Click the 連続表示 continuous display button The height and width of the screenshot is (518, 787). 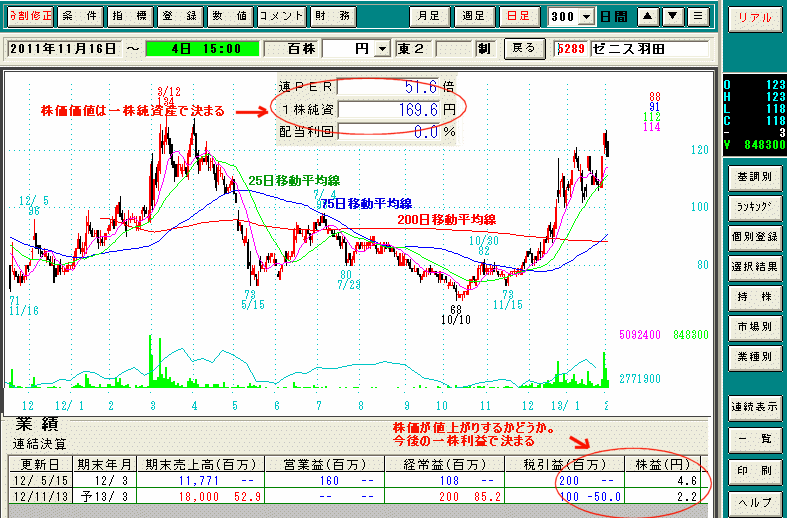click(x=754, y=407)
